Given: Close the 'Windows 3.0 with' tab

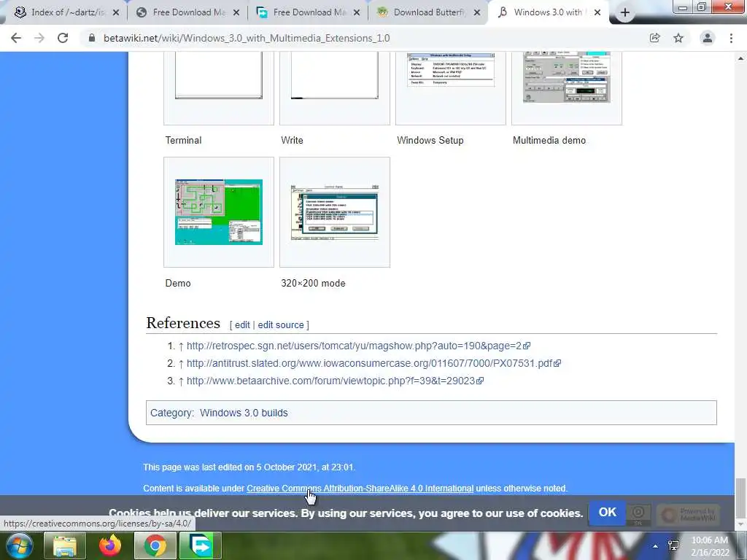Looking at the screenshot, I should [x=597, y=13].
